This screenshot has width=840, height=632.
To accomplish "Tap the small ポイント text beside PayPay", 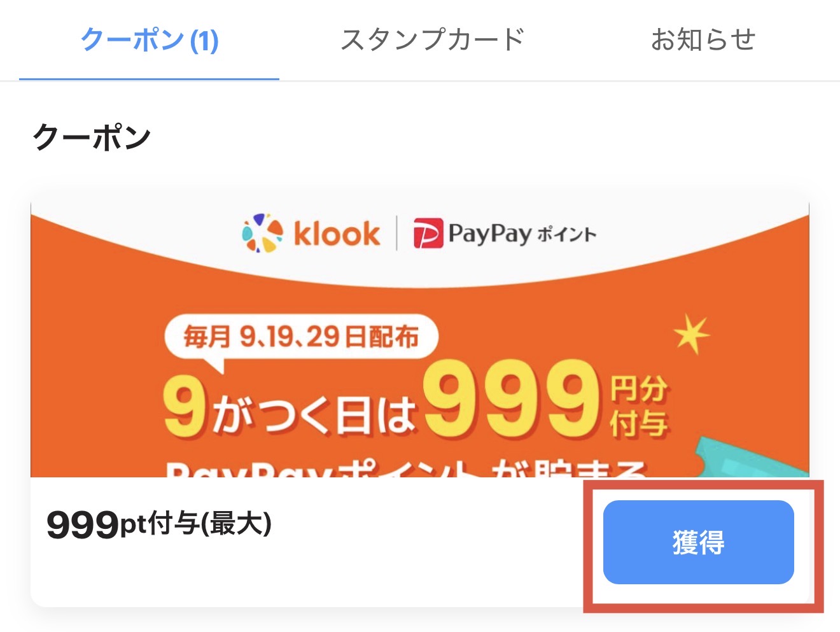I will pyautogui.click(x=566, y=234).
